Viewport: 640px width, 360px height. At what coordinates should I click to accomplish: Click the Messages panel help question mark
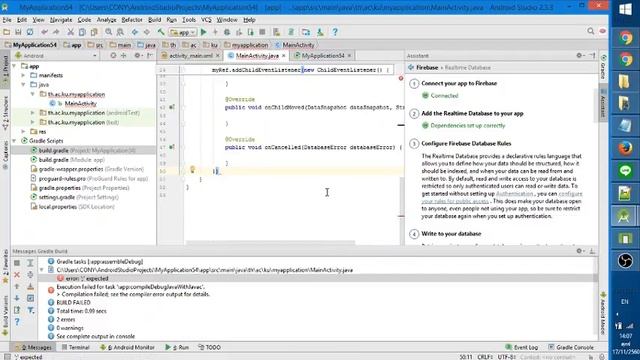[17, 322]
